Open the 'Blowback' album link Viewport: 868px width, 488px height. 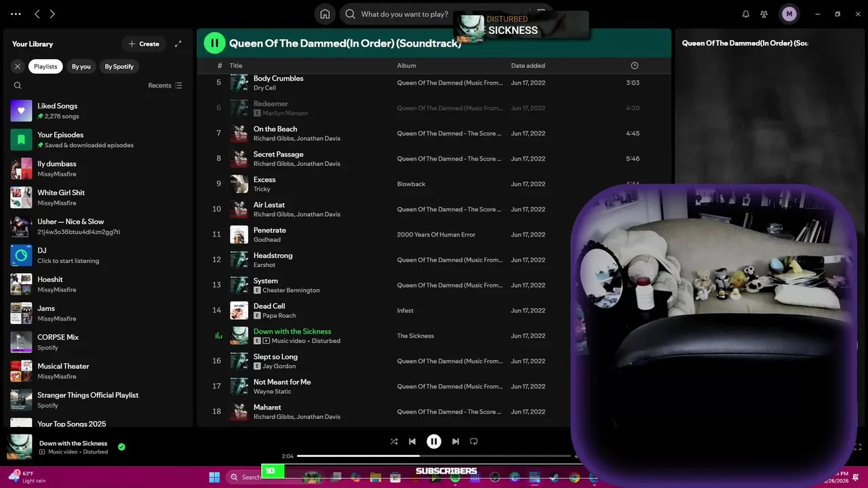[x=411, y=184]
